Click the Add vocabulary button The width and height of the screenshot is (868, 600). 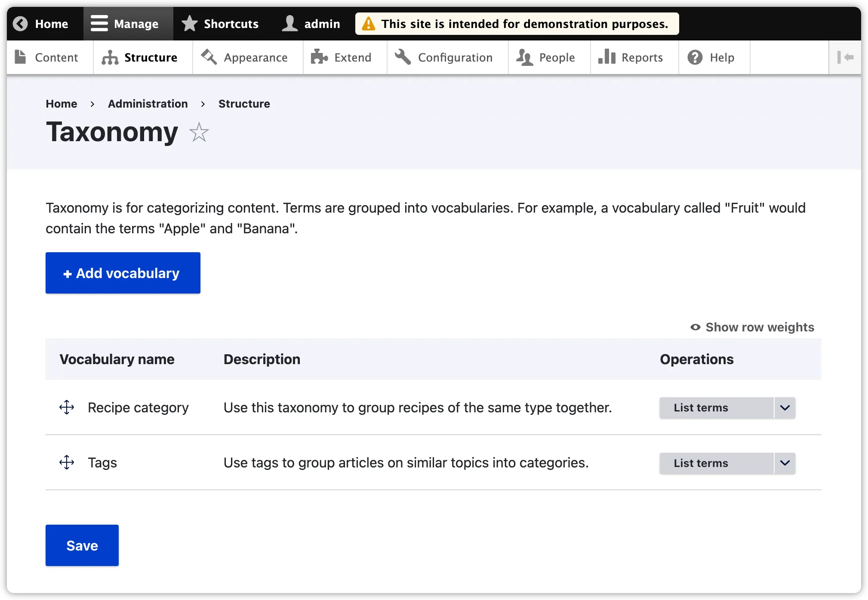123,273
